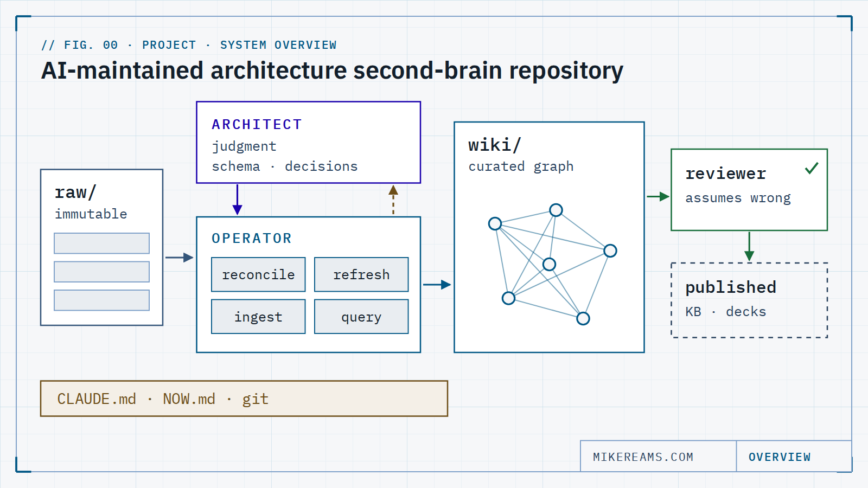Click the diagram's main title heading
The image size is (868, 488).
[332, 71]
